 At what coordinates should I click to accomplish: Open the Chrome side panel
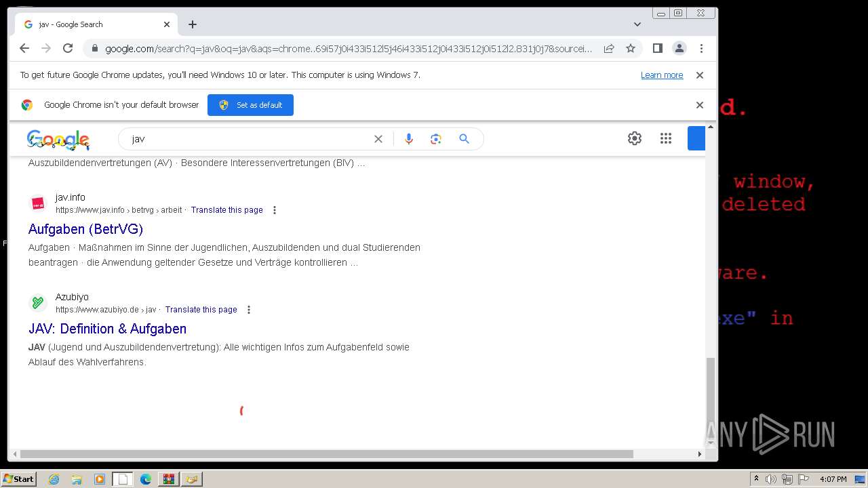[x=657, y=48]
